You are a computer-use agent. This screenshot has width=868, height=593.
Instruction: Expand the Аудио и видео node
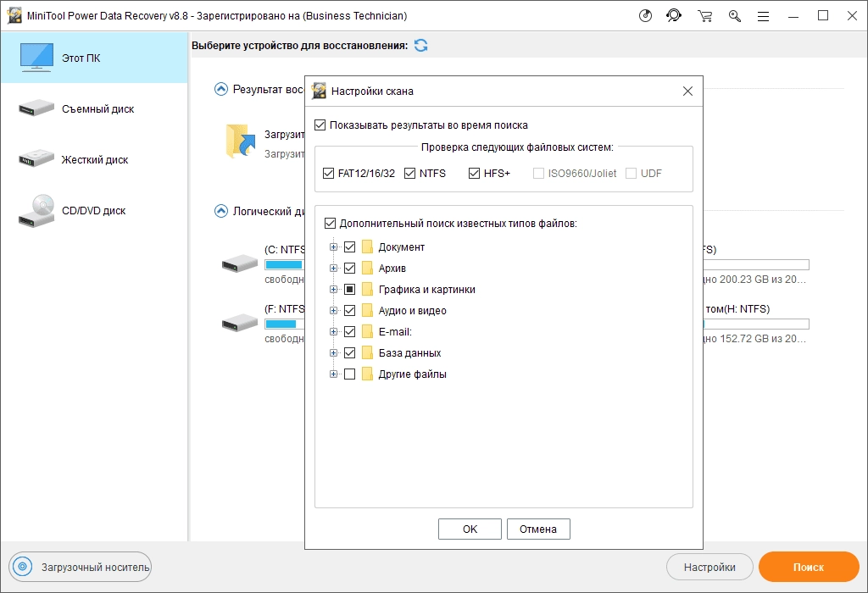333,310
